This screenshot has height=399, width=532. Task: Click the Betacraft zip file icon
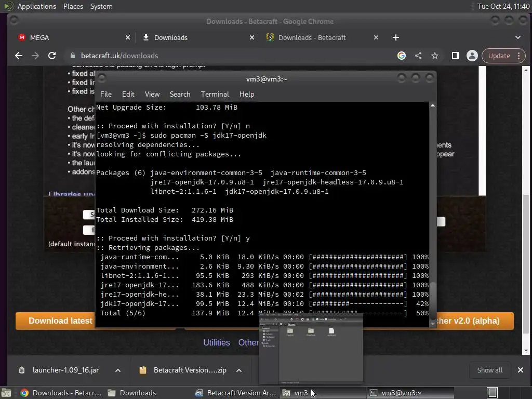point(143,370)
